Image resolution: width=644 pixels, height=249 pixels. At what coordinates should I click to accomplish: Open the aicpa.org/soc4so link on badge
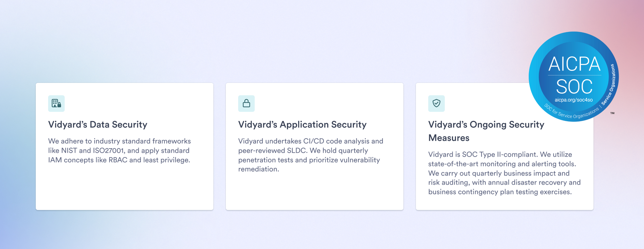tap(573, 100)
